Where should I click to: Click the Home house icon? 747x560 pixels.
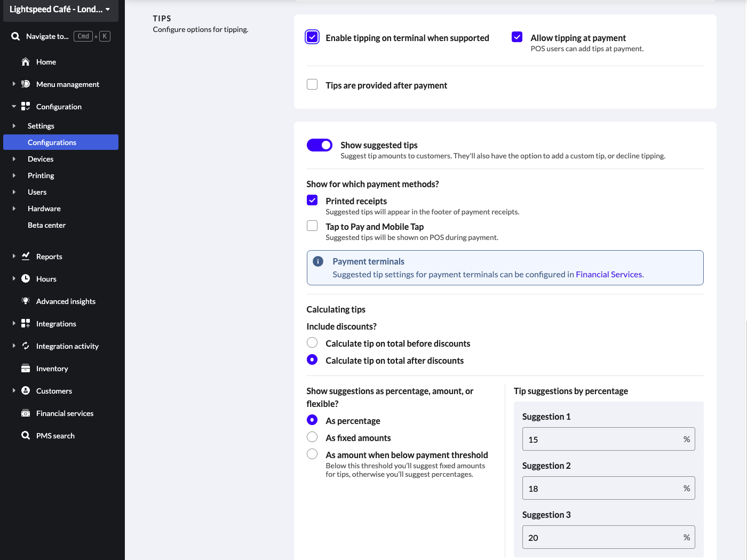coord(25,62)
